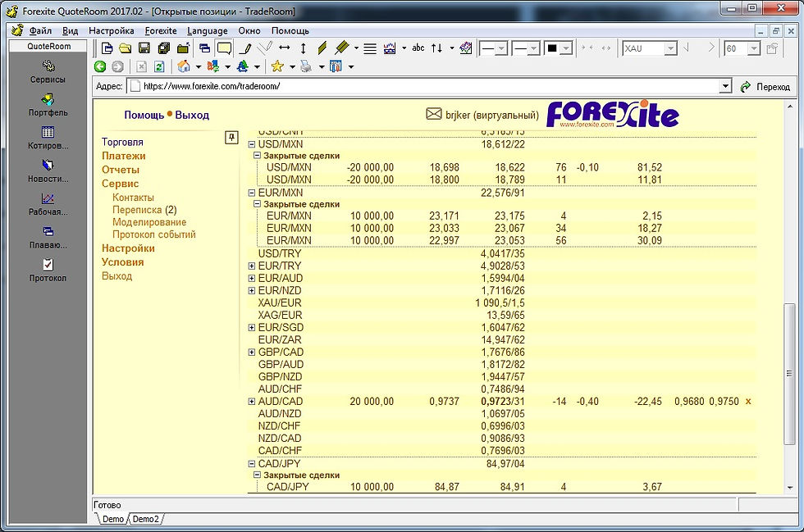Select the single diagonal line tool
Image resolution: width=804 pixels, height=532 pixels.
click(322, 48)
